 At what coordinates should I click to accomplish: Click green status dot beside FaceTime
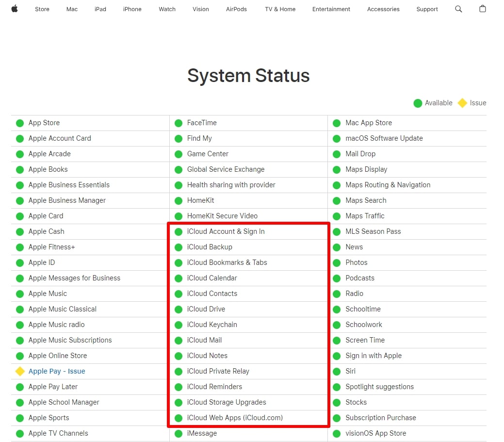pos(179,123)
